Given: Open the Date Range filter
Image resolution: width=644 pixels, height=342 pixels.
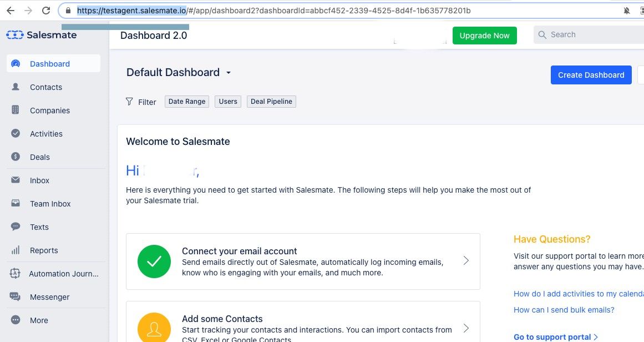Looking at the screenshot, I should click(187, 102).
